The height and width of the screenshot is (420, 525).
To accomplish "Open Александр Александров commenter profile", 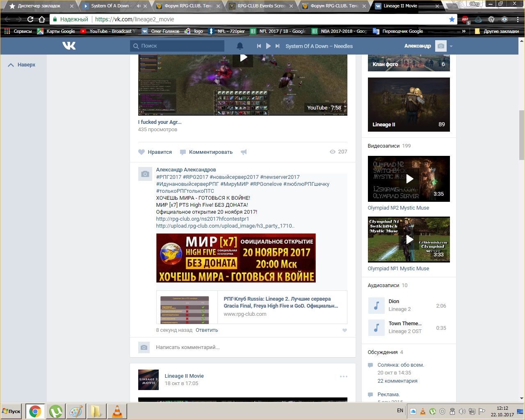I will point(186,169).
